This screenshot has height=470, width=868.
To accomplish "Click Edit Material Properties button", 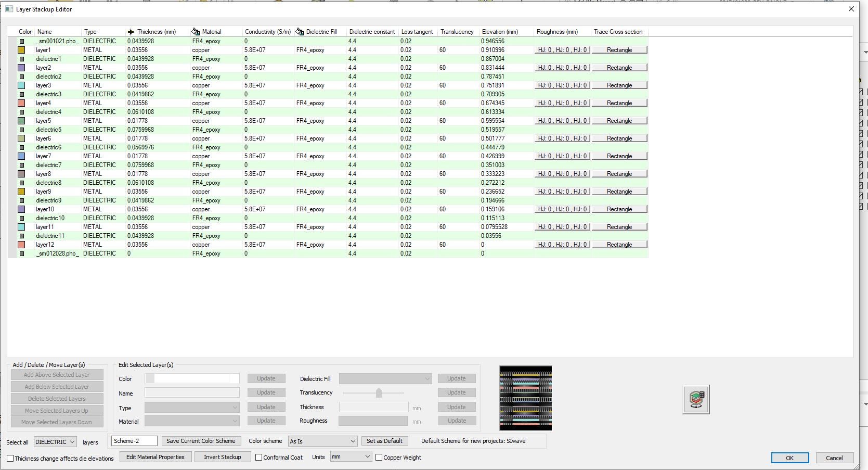I will tap(156, 457).
